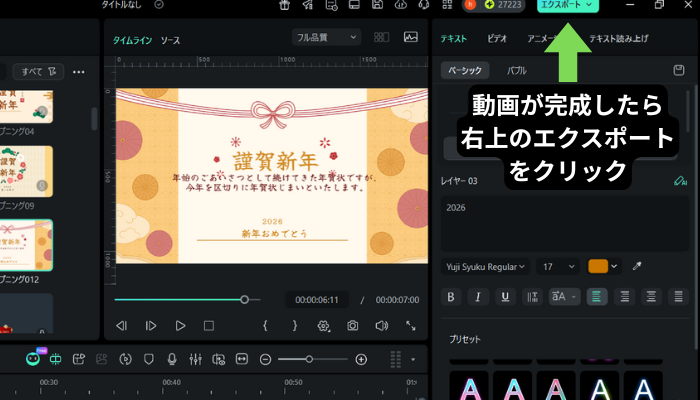This screenshot has height=400, width=700.
Task: Open the font size 17 dropdown
Action: click(558, 267)
